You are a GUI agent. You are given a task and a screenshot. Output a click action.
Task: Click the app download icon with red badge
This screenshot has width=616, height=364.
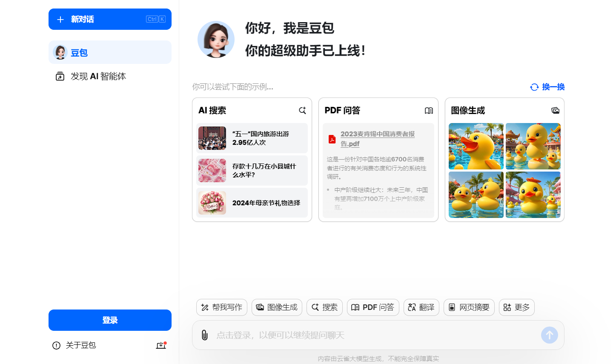click(x=161, y=345)
